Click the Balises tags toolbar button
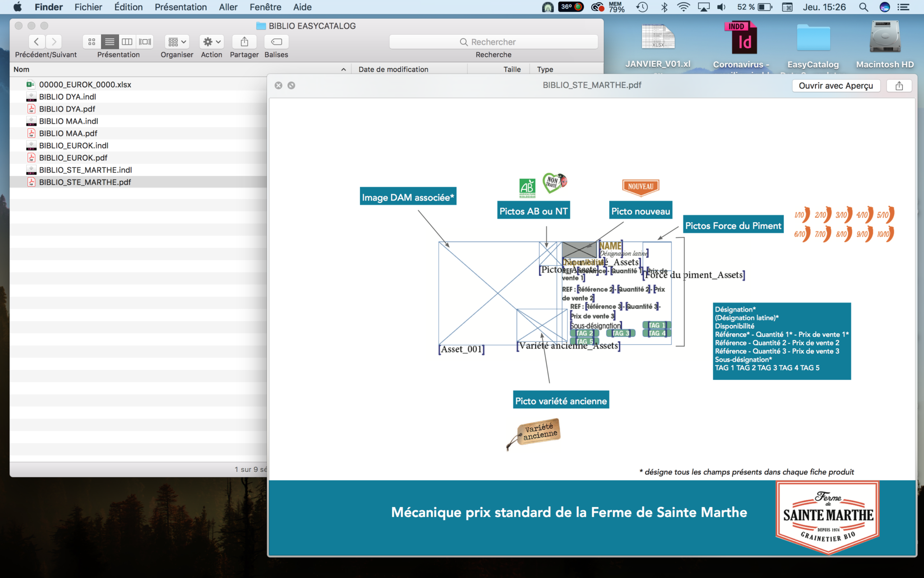 (x=276, y=42)
